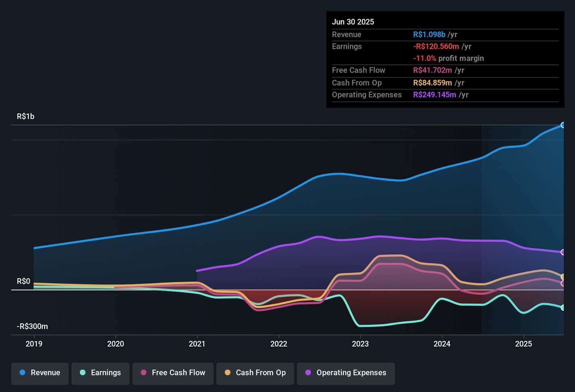Toggle Operating Expenses legend button

point(346,373)
